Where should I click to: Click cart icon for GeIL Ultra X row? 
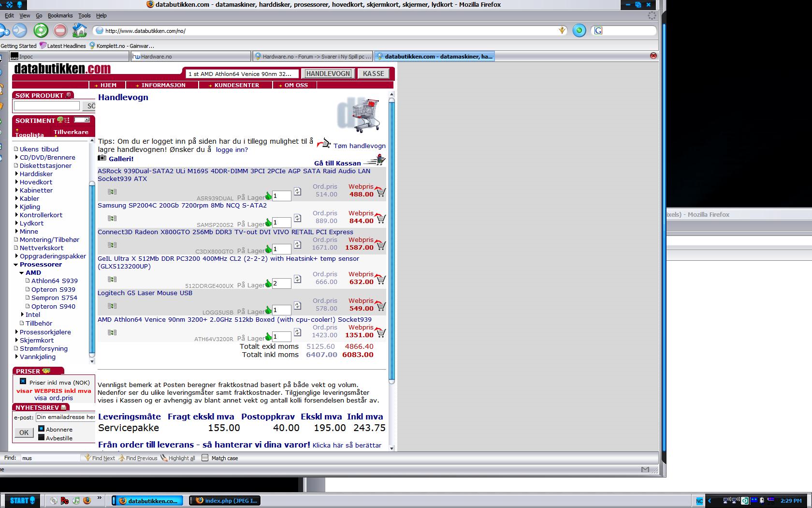(380, 279)
